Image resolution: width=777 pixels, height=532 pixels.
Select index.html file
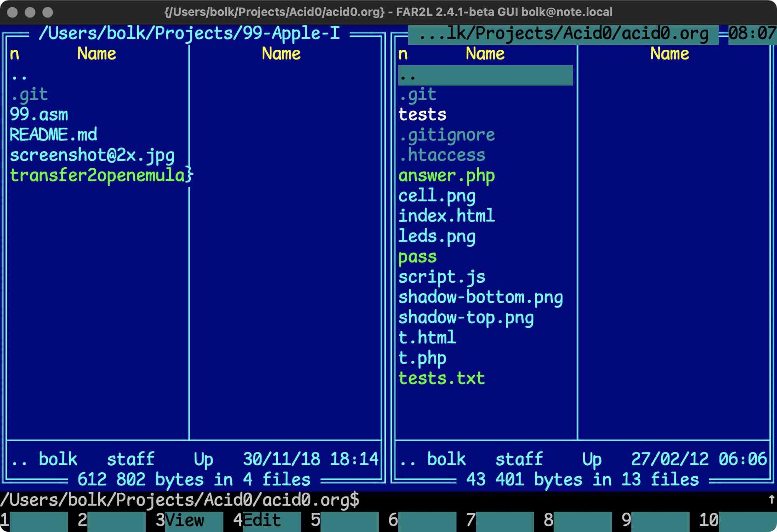[447, 216]
